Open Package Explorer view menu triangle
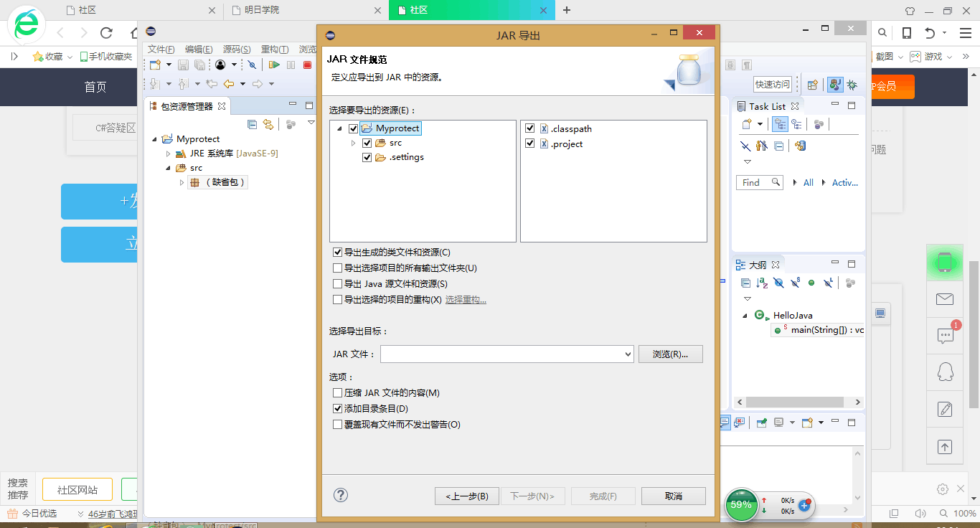Image resolution: width=980 pixels, height=528 pixels. tap(311, 123)
